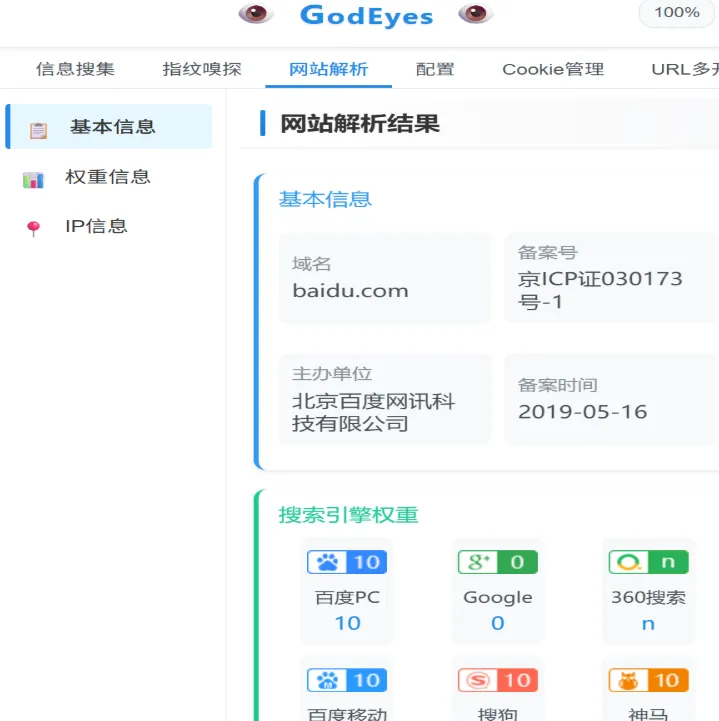
Task: Click the 百度移动 label text
Action: (x=347, y=714)
